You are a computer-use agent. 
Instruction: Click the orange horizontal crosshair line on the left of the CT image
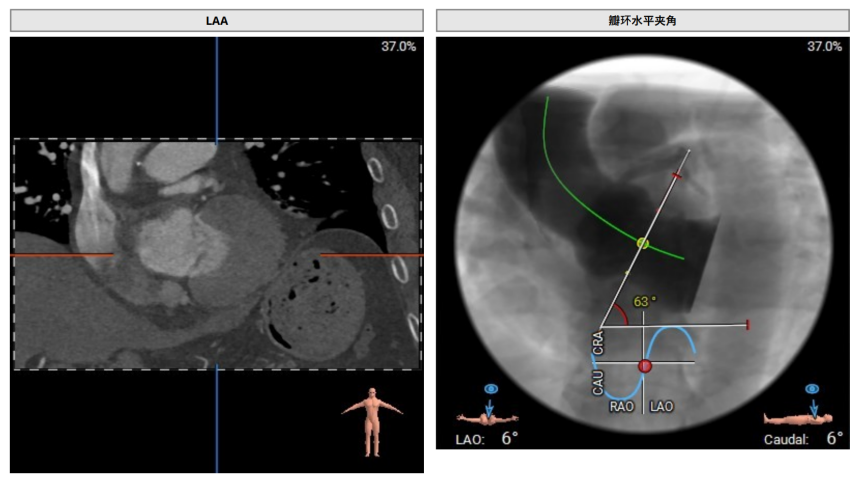click(x=62, y=255)
